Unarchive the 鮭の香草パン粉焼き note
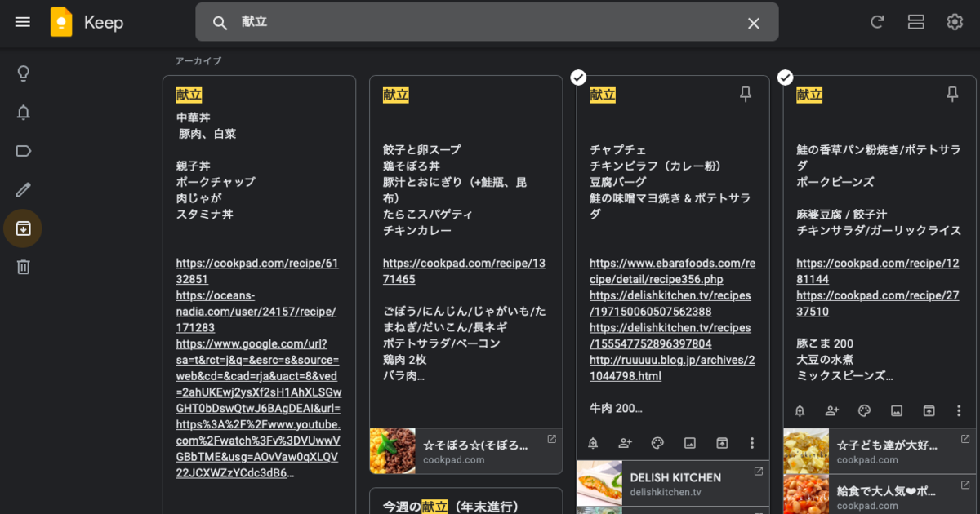The height and width of the screenshot is (514, 980). tap(929, 411)
